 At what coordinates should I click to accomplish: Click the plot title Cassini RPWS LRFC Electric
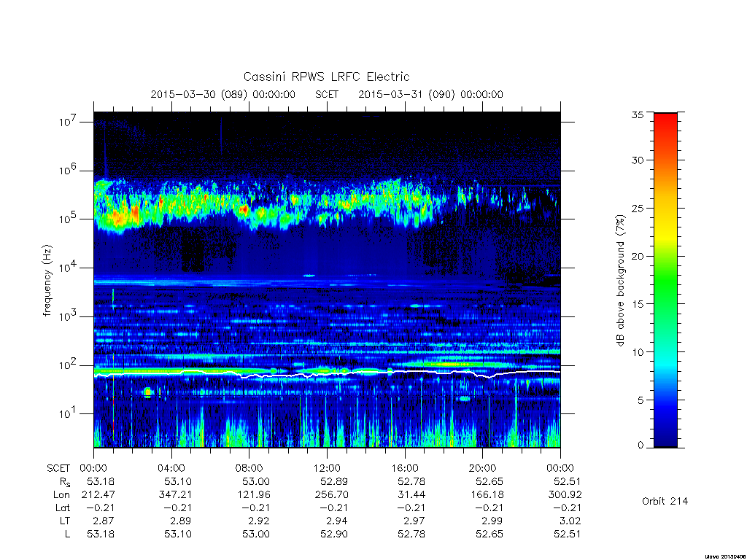point(326,77)
